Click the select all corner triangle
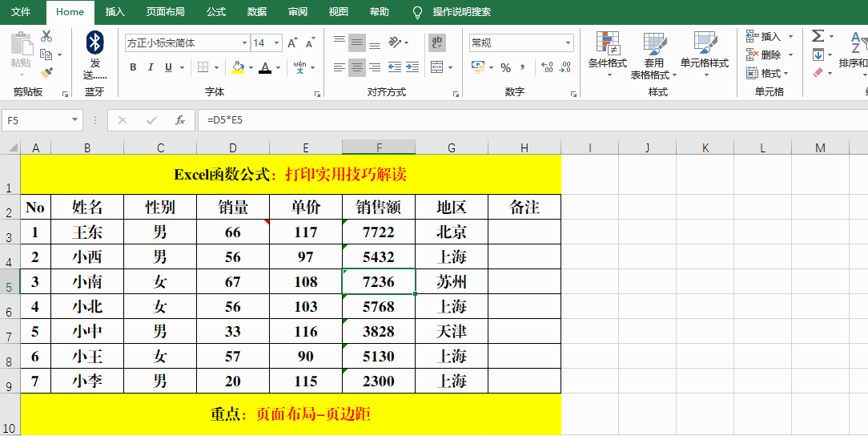 click(x=12, y=147)
